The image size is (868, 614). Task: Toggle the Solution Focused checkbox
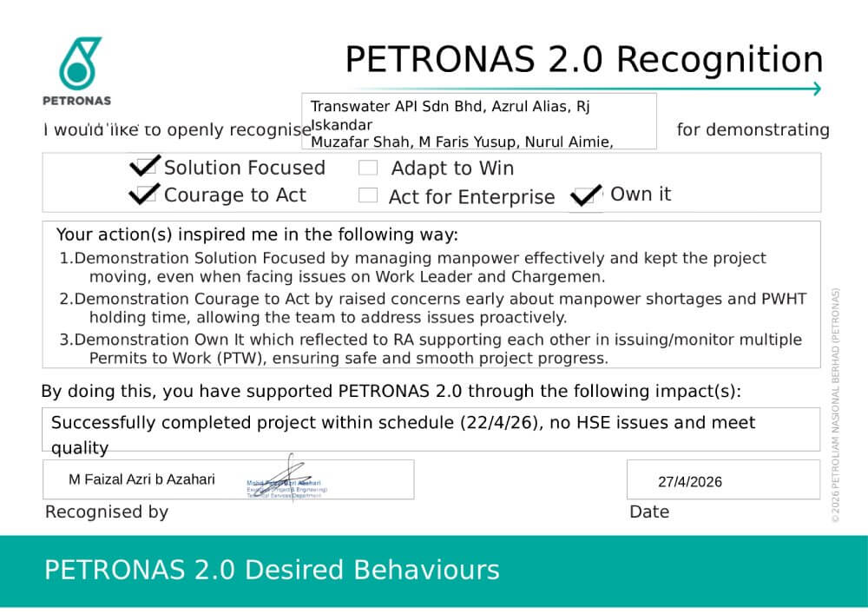[144, 166]
